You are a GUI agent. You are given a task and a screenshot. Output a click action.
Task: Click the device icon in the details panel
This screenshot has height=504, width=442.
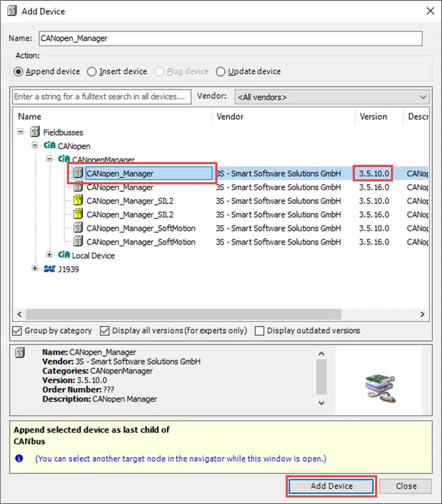coord(20,353)
